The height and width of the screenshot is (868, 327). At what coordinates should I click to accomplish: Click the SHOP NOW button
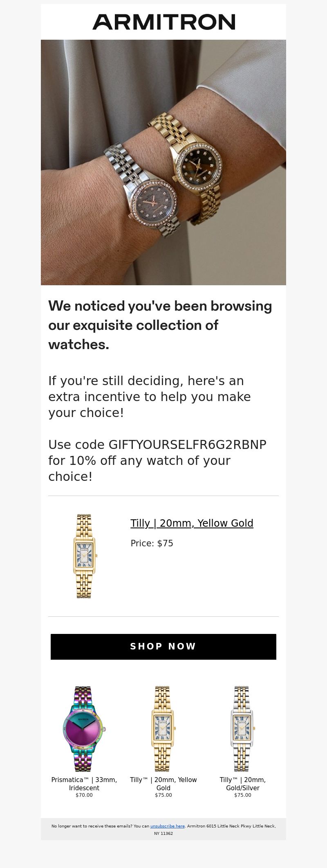163,647
